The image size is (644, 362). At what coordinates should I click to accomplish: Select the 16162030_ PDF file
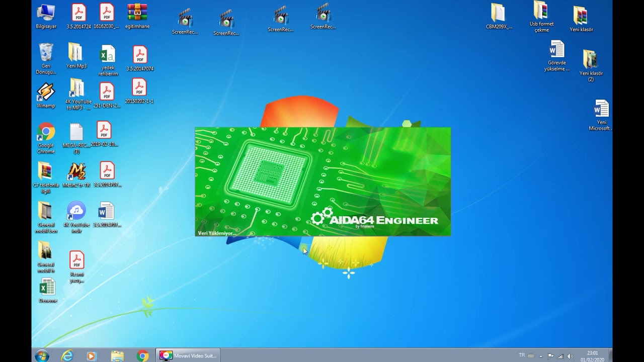click(x=107, y=17)
